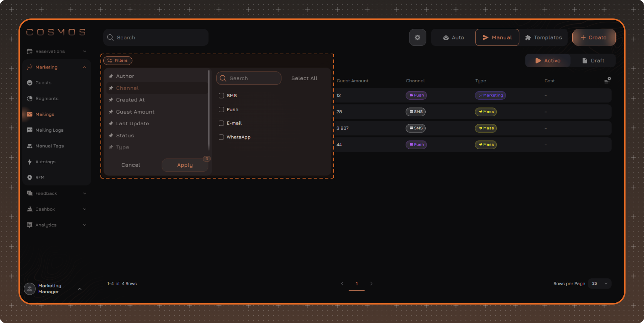The height and width of the screenshot is (323, 644).
Task: Check the SMS channel checkbox
Action: (x=221, y=96)
